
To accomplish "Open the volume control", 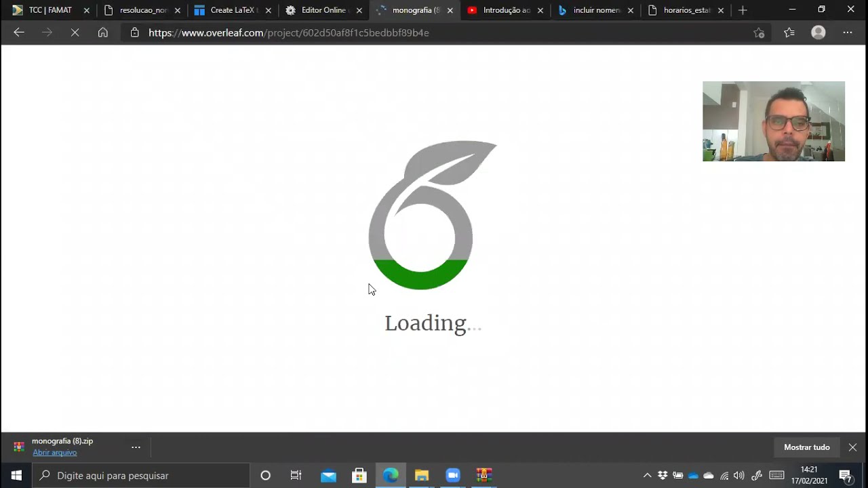I will (739, 475).
